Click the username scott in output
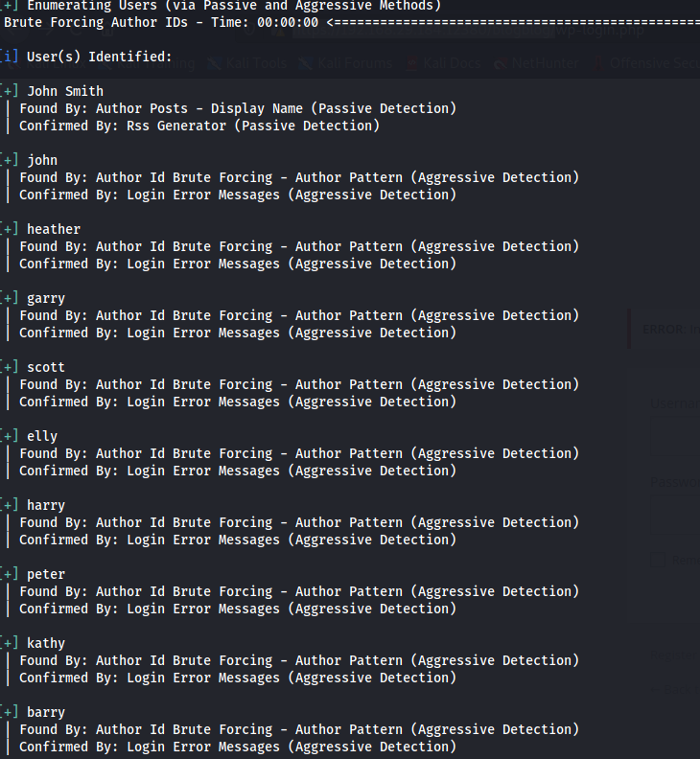The width and height of the screenshot is (700, 759). coord(46,367)
